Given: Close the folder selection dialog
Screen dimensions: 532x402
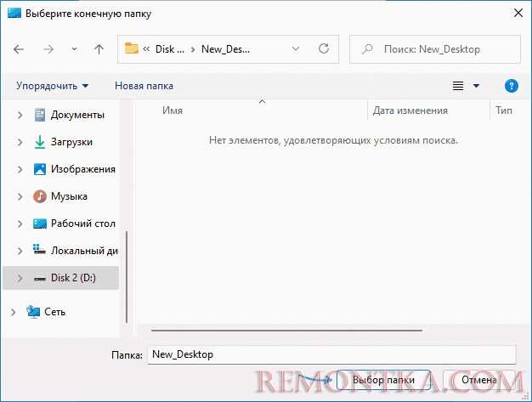Looking at the screenshot, I should (518, 14).
